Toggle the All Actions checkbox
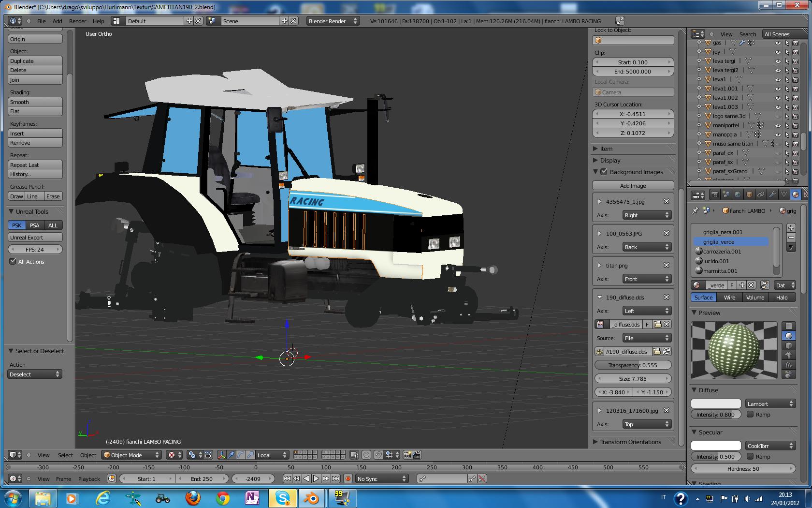The width and height of the screenshot is (812, 508). pyautogui.click(x=13, y=261)
